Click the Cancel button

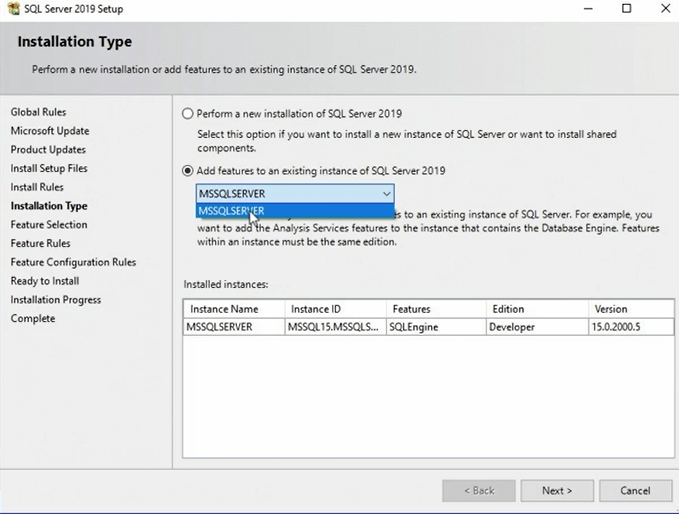click(x=635, y=491)
